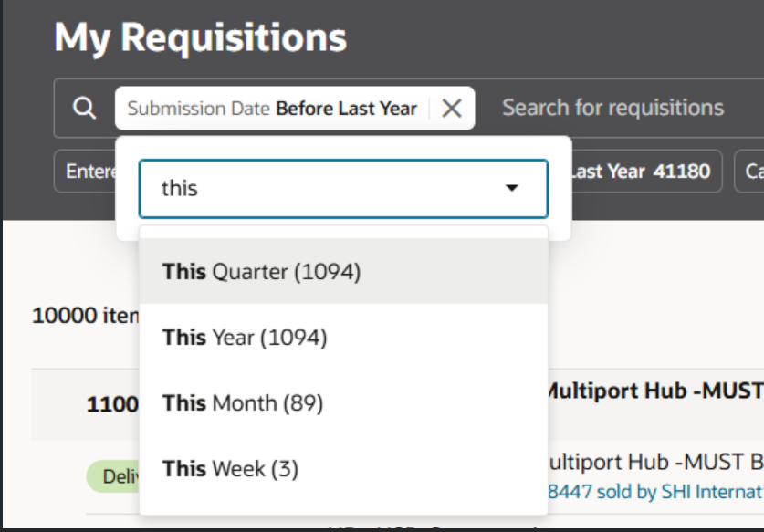Click the combo box containing 'this'

click(x=343, y=189)
